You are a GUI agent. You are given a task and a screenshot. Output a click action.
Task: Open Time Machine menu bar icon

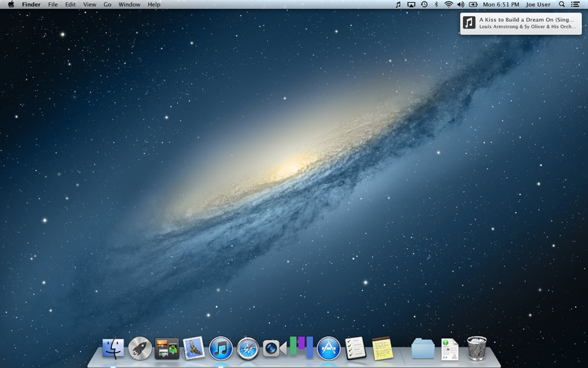pos(424,4)
